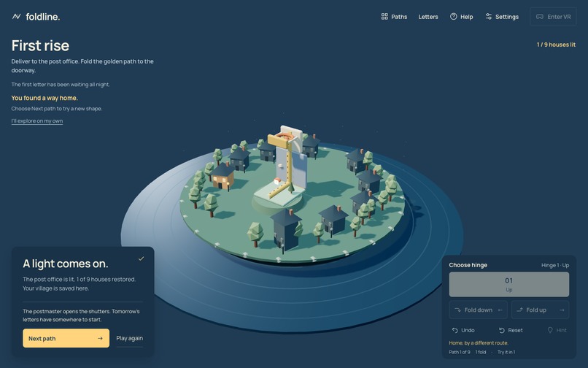588x368 pixels.
Task: Click the Paths grid icon
Action: pos(384,17)
